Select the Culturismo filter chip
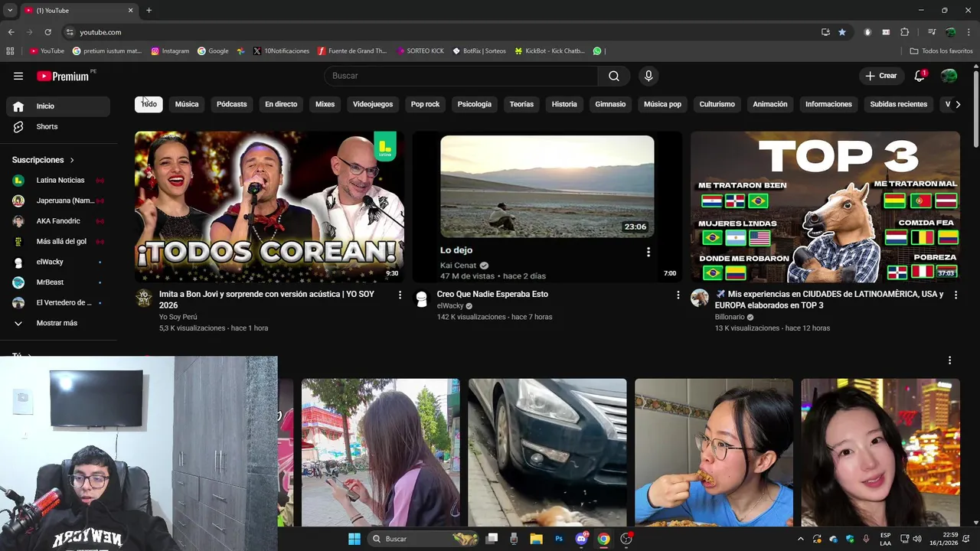Viewport: 980px width, 551px height. (717, 104)
